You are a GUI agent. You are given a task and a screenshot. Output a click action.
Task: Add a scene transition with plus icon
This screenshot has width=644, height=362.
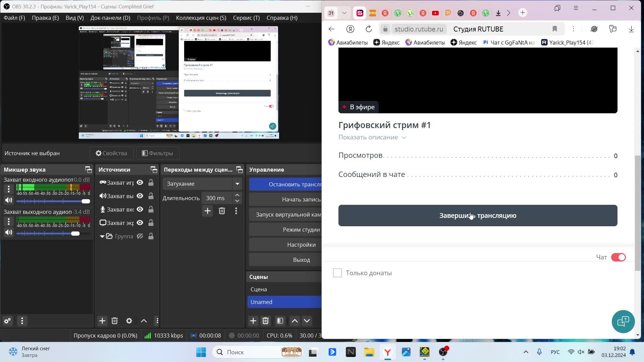click(x=208, y=211)
